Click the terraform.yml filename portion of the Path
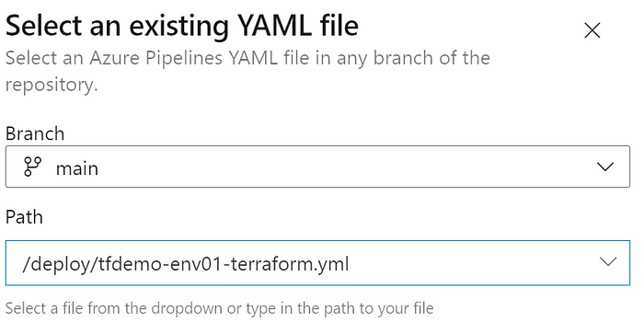Viewport: 644px width, 334px height. 290,264
